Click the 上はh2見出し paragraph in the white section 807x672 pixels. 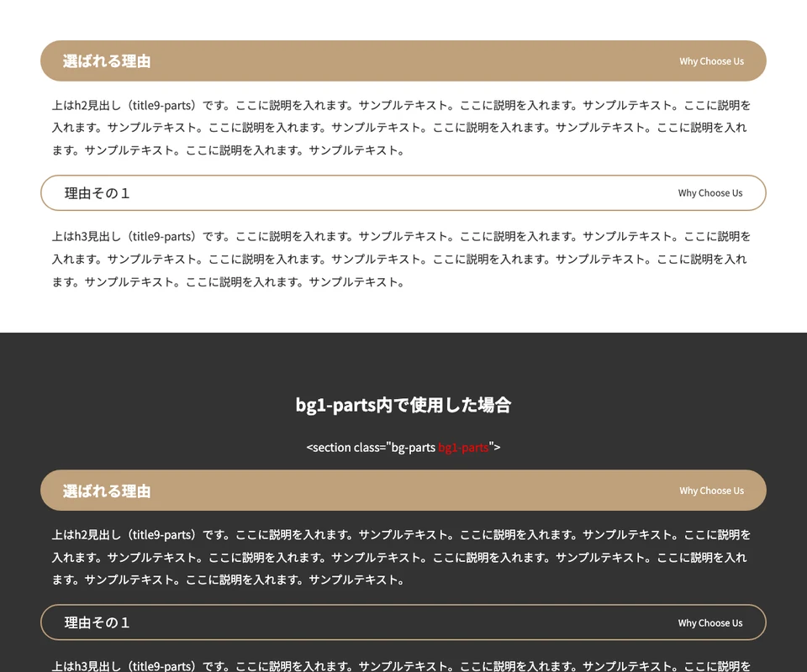click(402, 128)
